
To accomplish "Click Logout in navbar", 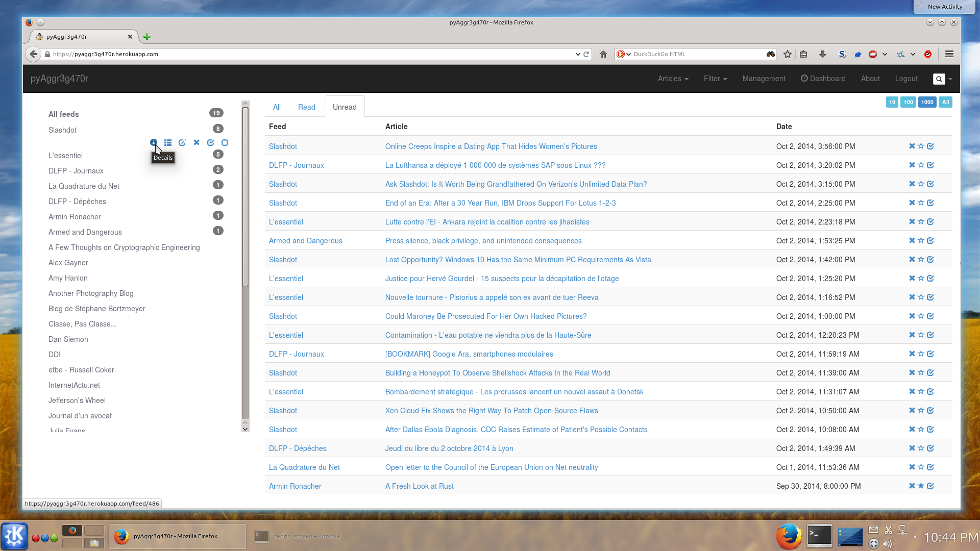I will (906, 79).
